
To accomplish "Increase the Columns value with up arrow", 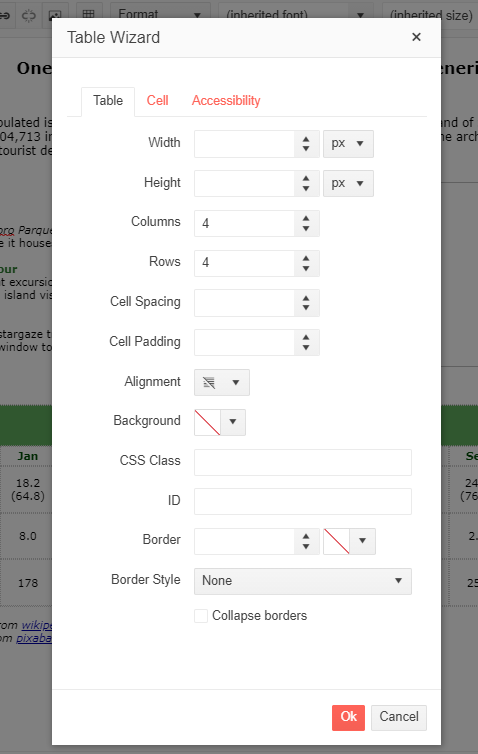I will tap(306, 219).
